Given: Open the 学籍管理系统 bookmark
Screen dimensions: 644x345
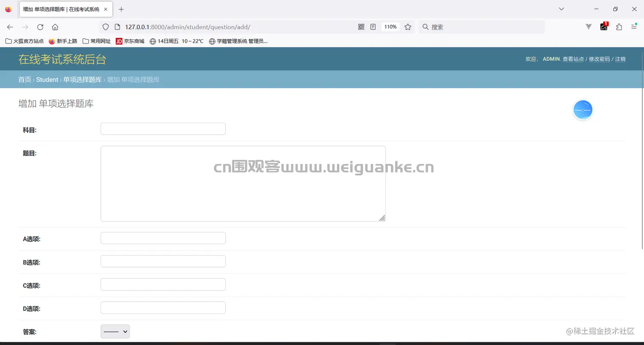Looking at the screenshot, I should [x=238, y=41].
